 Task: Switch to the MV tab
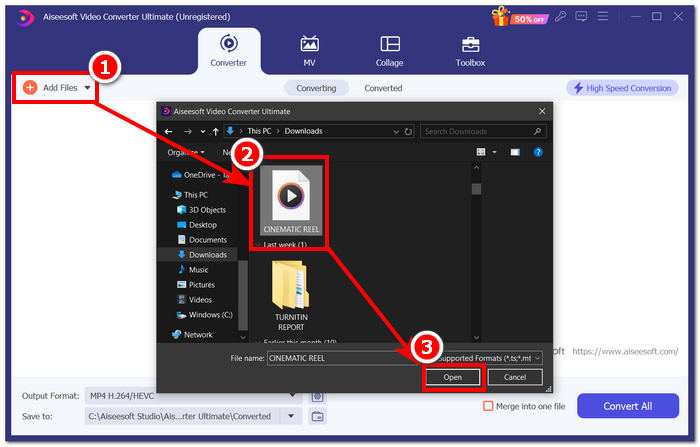309,51
